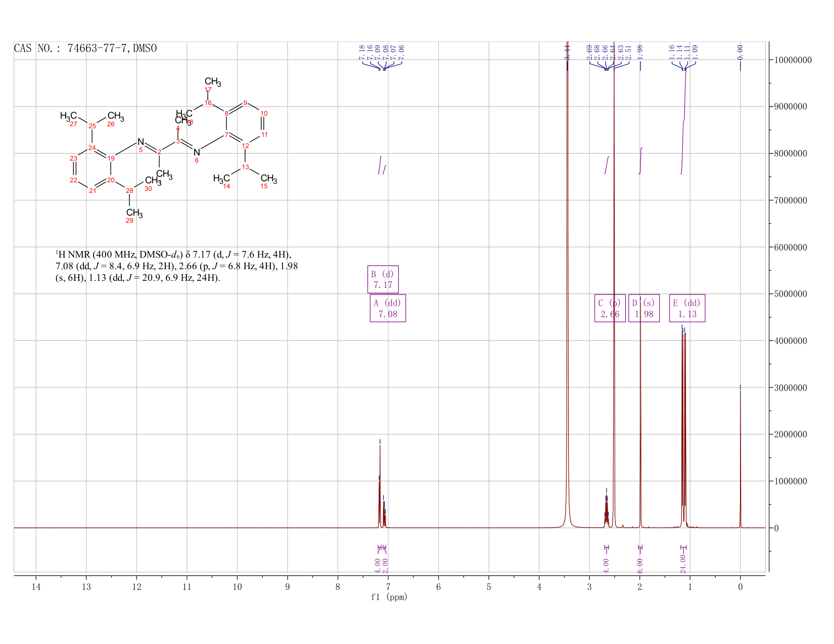Select the 1H NMR text report paragraph
Viewport: 834px width, 644px height.
(176, 266)
